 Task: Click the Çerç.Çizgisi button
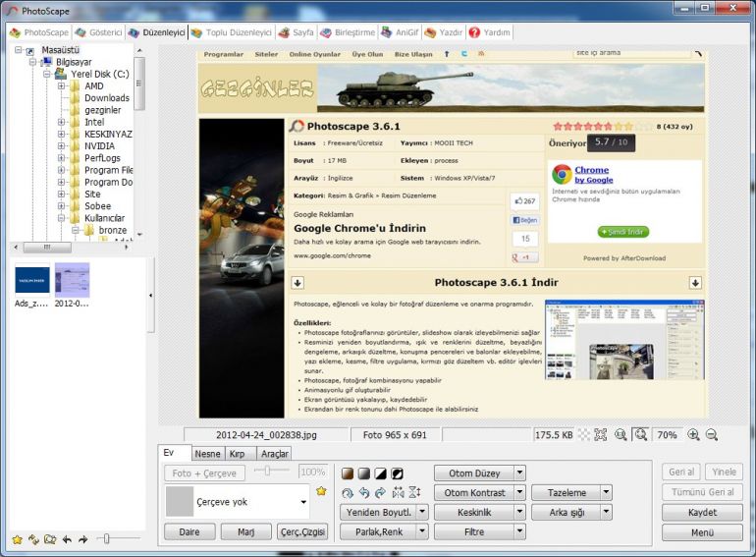(x=302, y=531)
